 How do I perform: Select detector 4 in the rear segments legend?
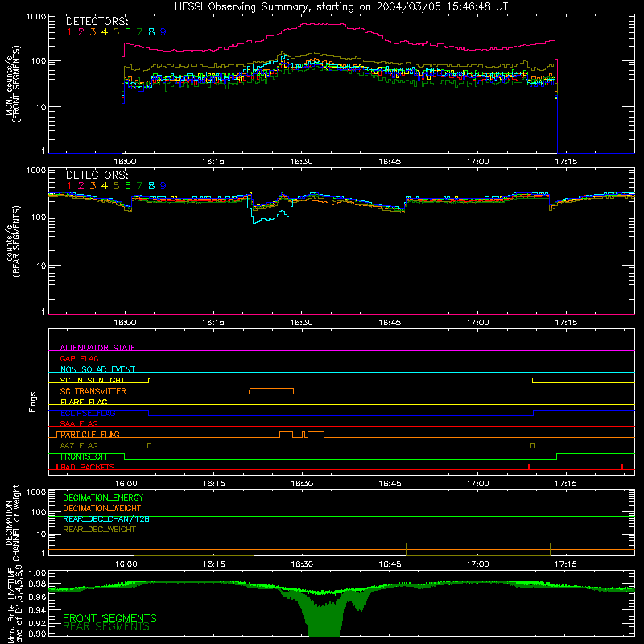click(x=105, y=186)
